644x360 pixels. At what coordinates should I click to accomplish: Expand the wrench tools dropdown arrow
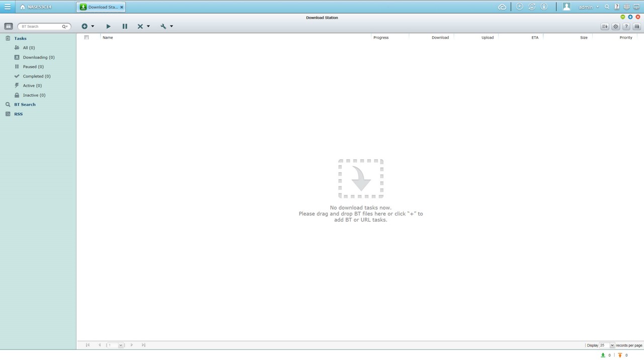[172, 26]
